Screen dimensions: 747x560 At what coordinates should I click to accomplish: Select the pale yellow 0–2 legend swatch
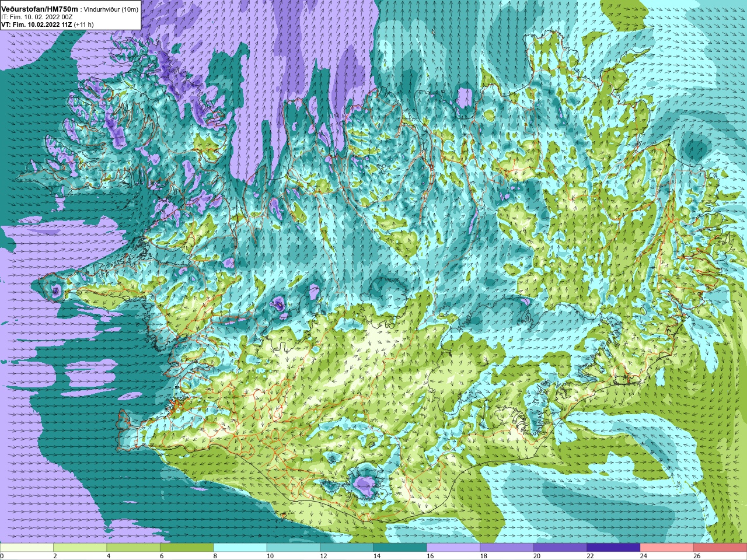pyautogui.click(x=27, y=548)
